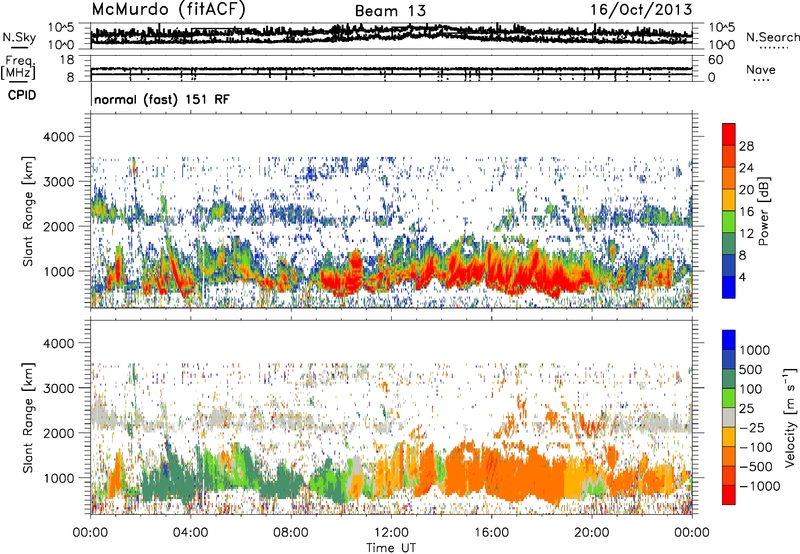Click the '-100' tick on Velocity colorbar
800x554 pixels.
tap(756, 447)
